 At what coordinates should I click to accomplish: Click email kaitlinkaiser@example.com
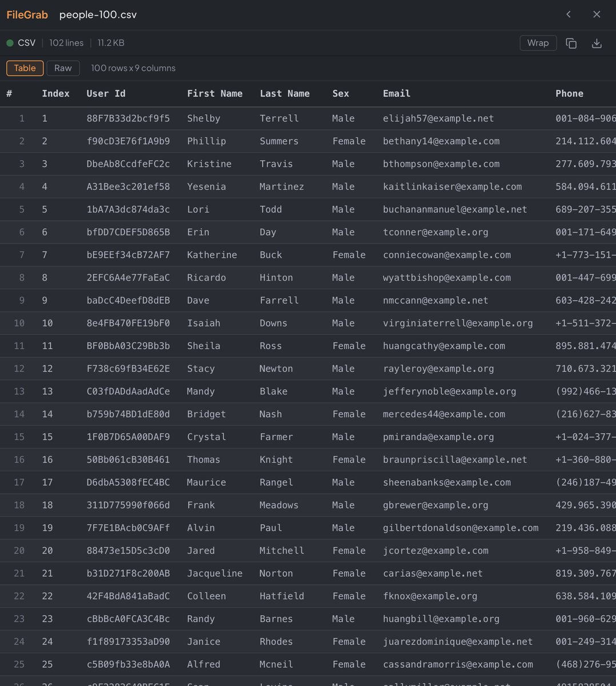[x=452, y=187]
